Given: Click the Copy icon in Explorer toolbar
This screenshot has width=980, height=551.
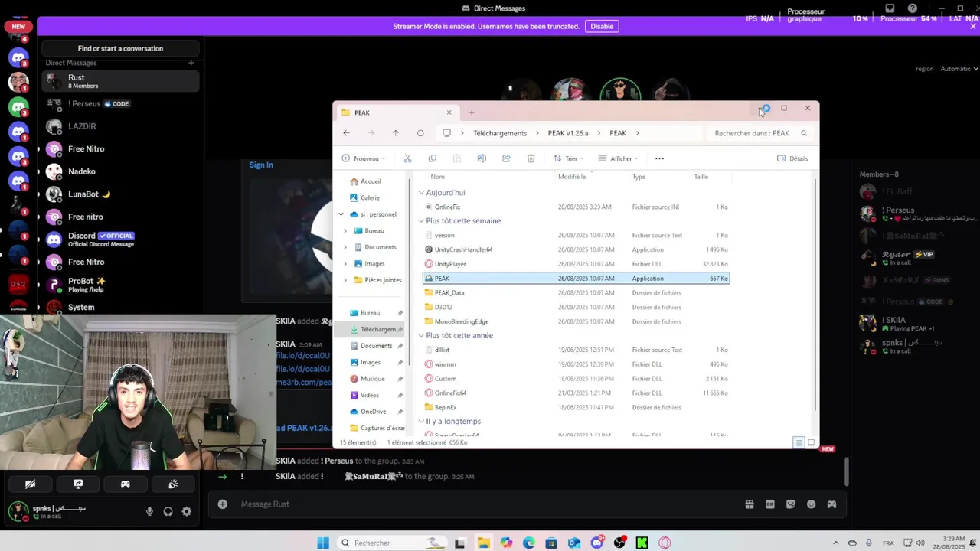Looking at the screenshot, I should pyautogui.click(x=432, y=158).
